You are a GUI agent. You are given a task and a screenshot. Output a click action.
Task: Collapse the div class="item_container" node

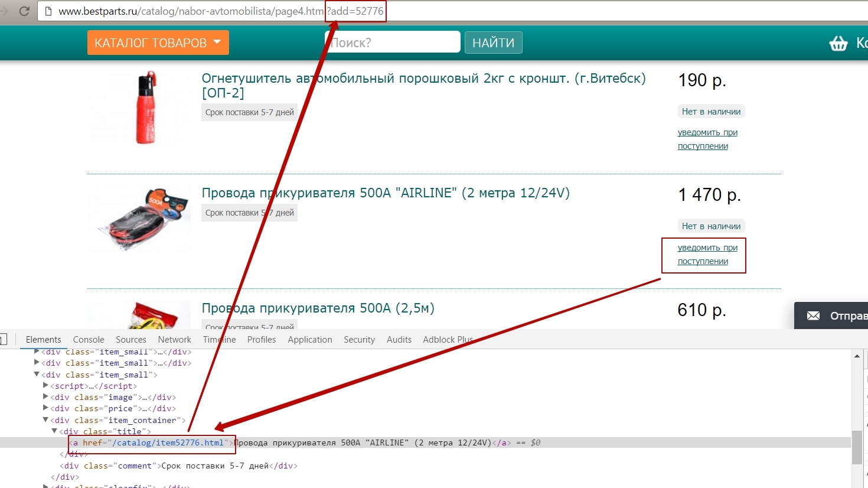(x=45, y=420)
